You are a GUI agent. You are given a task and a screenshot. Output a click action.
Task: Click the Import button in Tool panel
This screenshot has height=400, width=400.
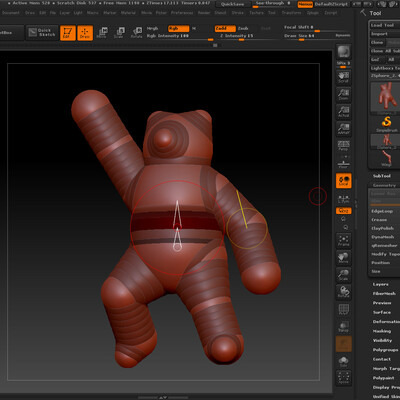coord(384,34)
